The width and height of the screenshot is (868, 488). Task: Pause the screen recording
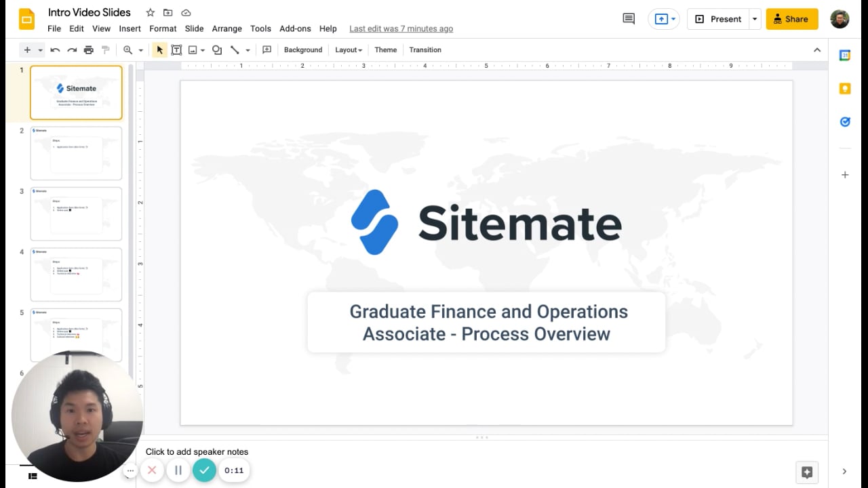pos(178,470)
